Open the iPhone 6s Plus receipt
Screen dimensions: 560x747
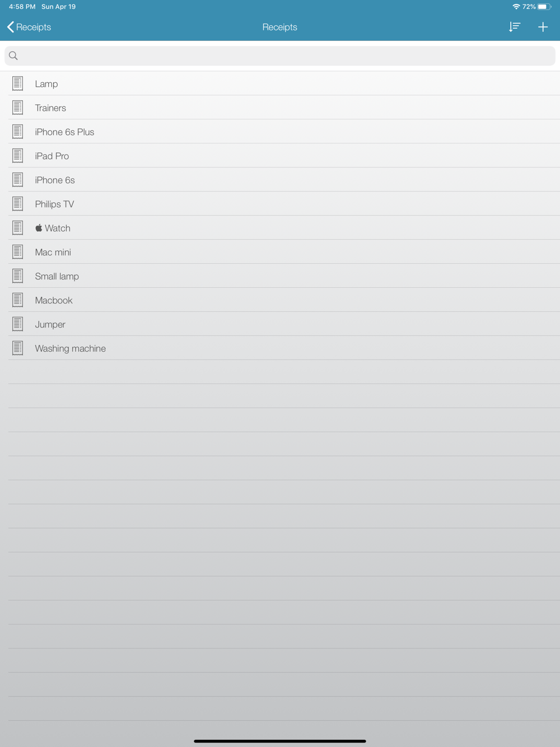[284, 132]
